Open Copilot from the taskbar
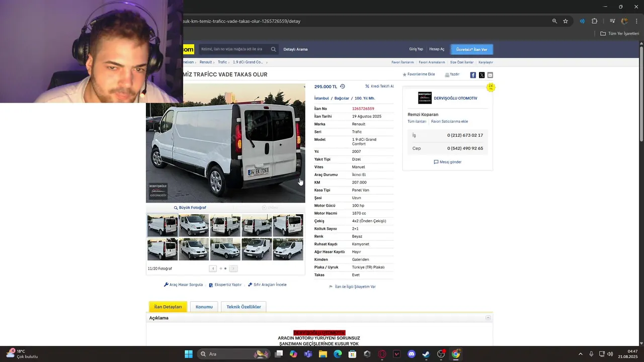 pyautogui.click(x=293, y=354)
